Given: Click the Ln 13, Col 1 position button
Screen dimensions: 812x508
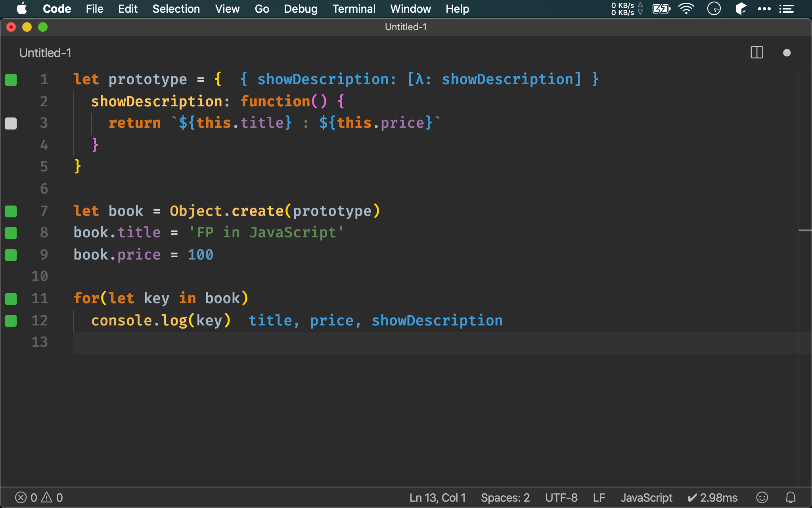Looking at the screenshot, I should point(437,497).
